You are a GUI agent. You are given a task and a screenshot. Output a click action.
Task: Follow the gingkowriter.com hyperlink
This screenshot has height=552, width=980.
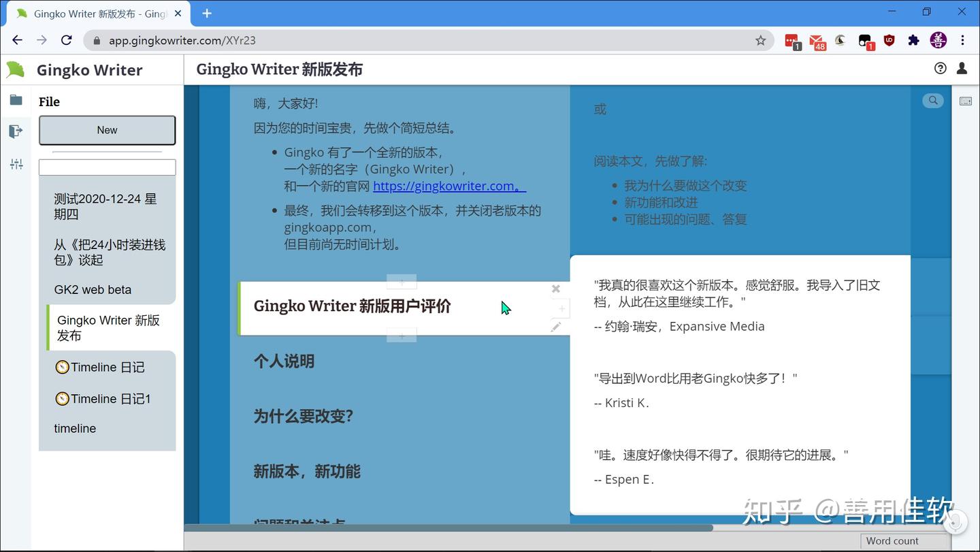click(449, 186)
